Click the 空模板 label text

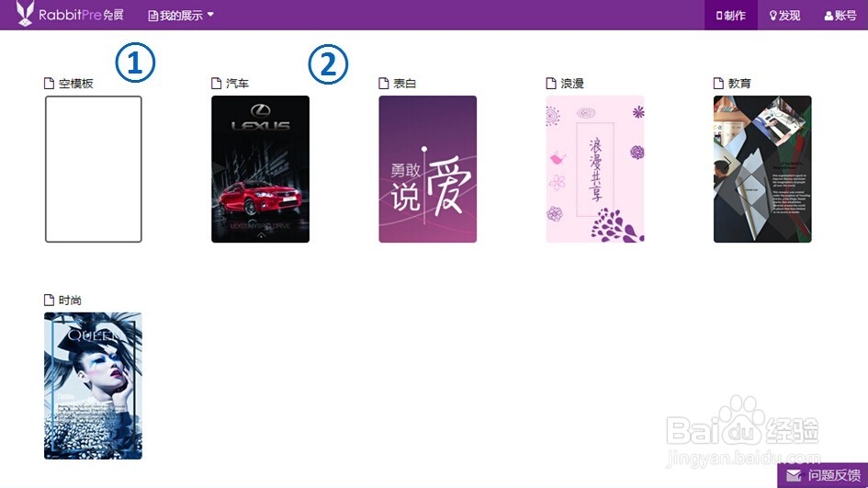tap(76, 84)
